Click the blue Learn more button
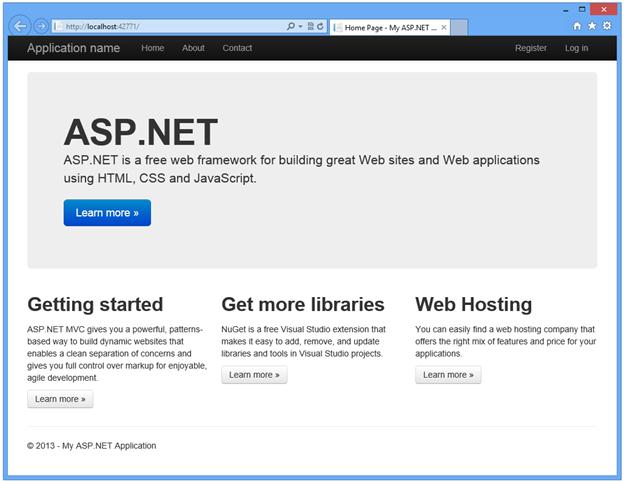Image resolution: width=624 pixels, height=482 pixels. pos(107,213)
